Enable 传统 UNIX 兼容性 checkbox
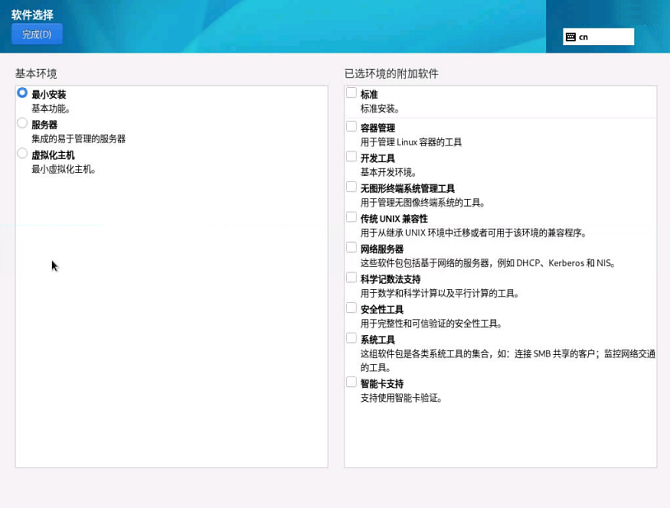670x508 pixels. pos(351,217)
